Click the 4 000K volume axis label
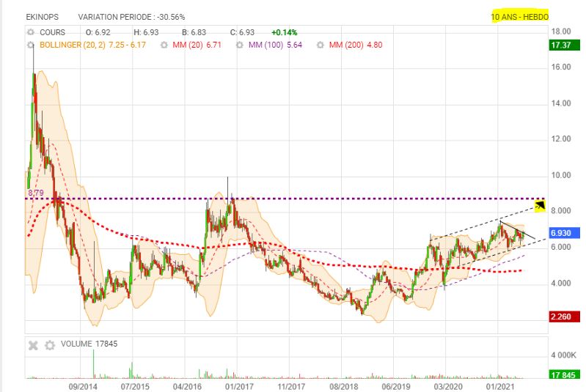Image resolution: width=586 pixels, height=392 pixels. coord(563,355)
